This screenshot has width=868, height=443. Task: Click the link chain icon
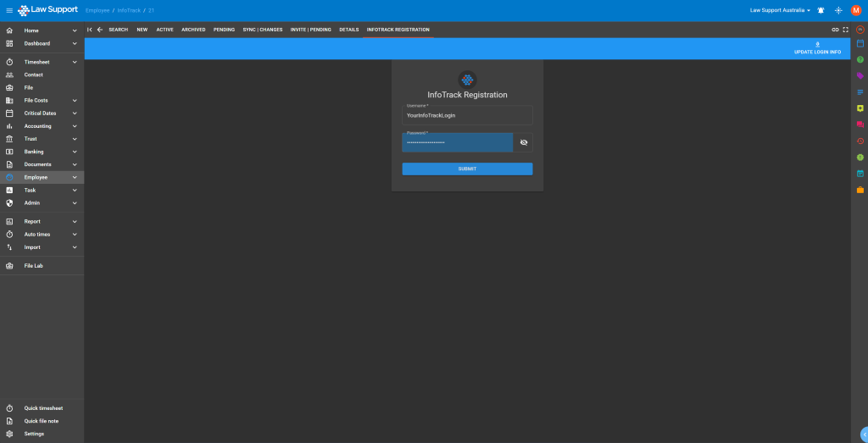pos(835,30)
